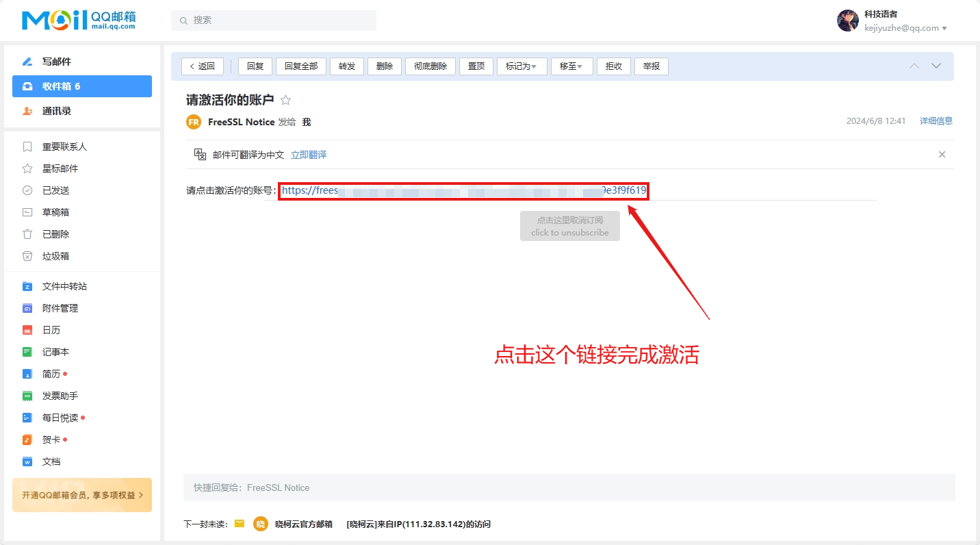This screenshot has width=980, height=545.
Task: Open the calendar icon in sidebar
Action: point(27,330)
